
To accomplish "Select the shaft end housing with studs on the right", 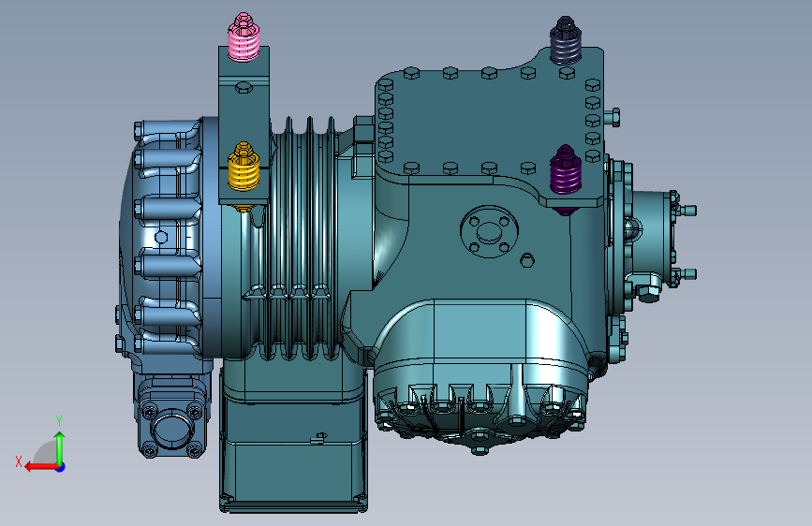I will click(654, 238).
